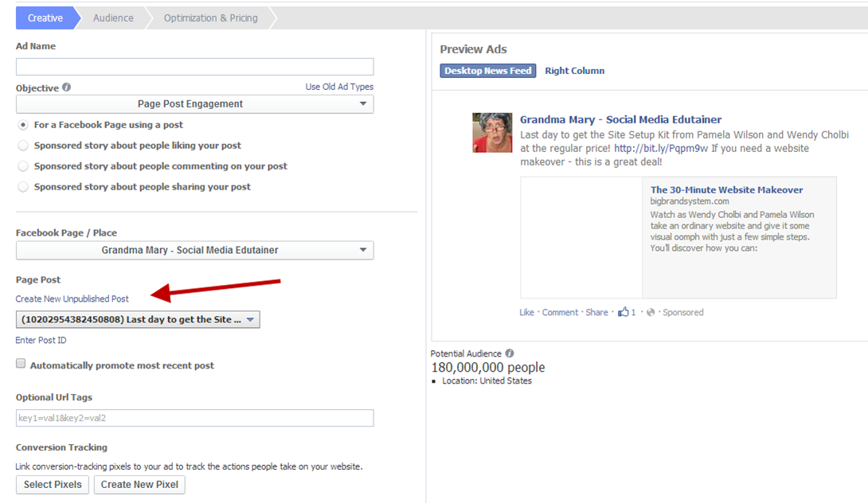Click Create New Unpublished Post link

click(x=72, y=298)
